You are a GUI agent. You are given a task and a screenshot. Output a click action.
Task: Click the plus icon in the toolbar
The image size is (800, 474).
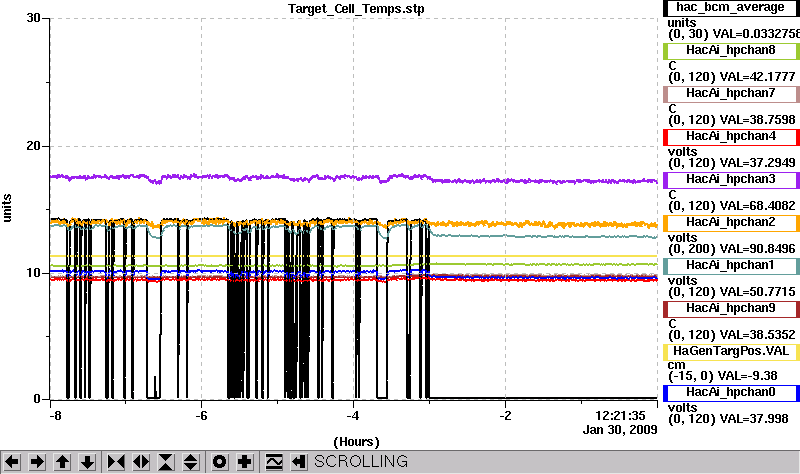pos(244,462)
